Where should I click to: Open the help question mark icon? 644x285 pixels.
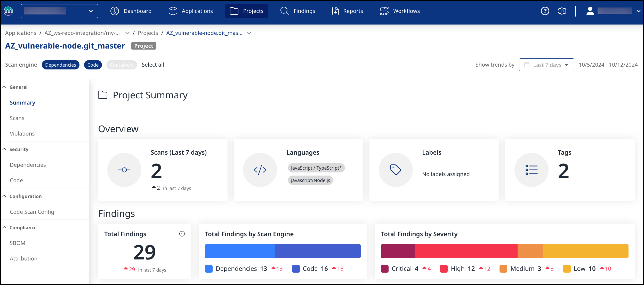(x=545, y=11)
